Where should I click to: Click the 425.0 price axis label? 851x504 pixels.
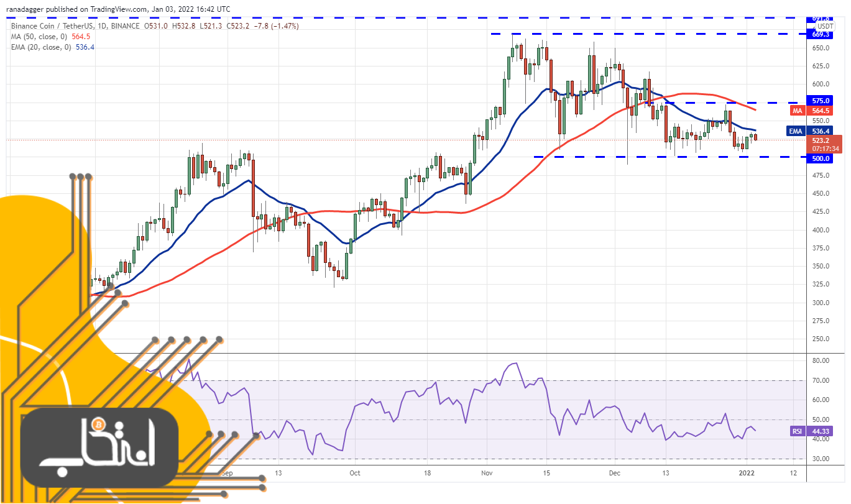click(821, 212)
